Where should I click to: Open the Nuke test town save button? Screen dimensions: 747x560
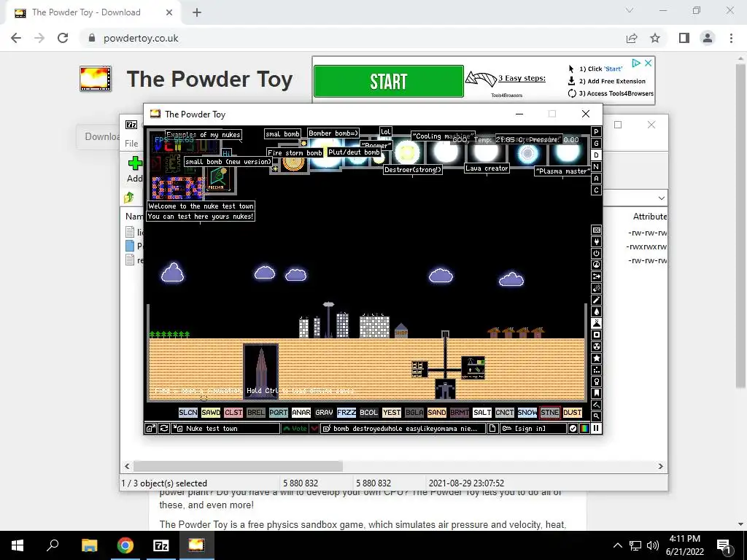click(x=225, y=429)
